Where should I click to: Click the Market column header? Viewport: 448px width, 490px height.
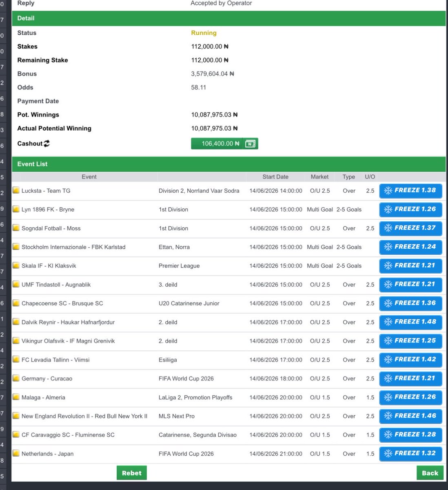319,177
